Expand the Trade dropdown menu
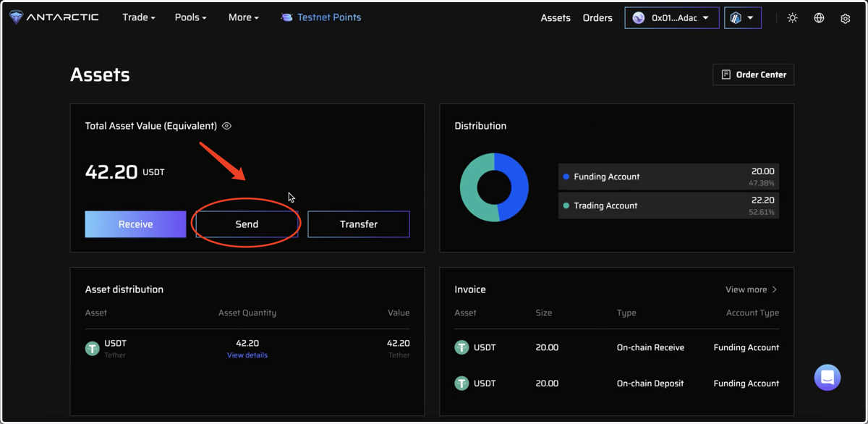The width and height of the screenshot is (868, 424). pyautogui.click(x=139, y=17)
